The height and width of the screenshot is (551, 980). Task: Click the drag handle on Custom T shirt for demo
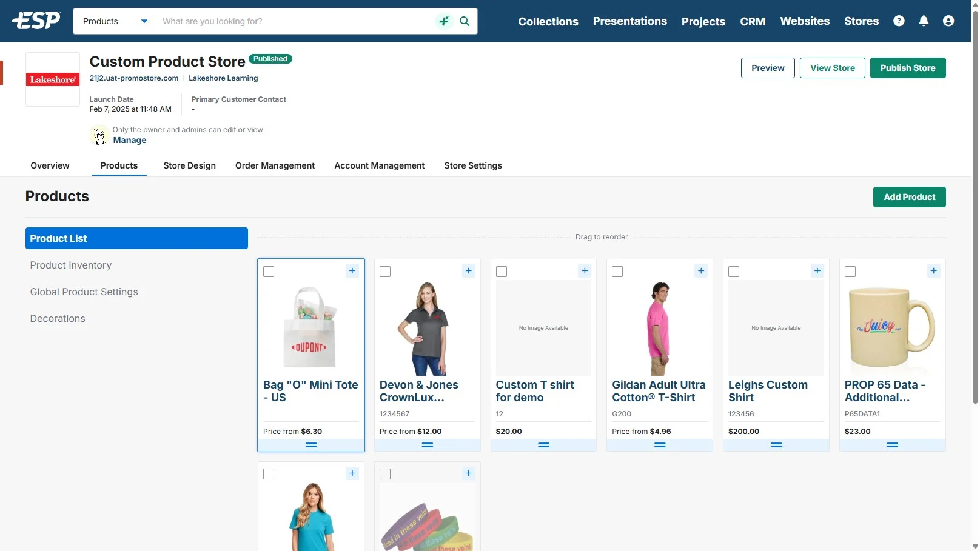pos(544,445)
